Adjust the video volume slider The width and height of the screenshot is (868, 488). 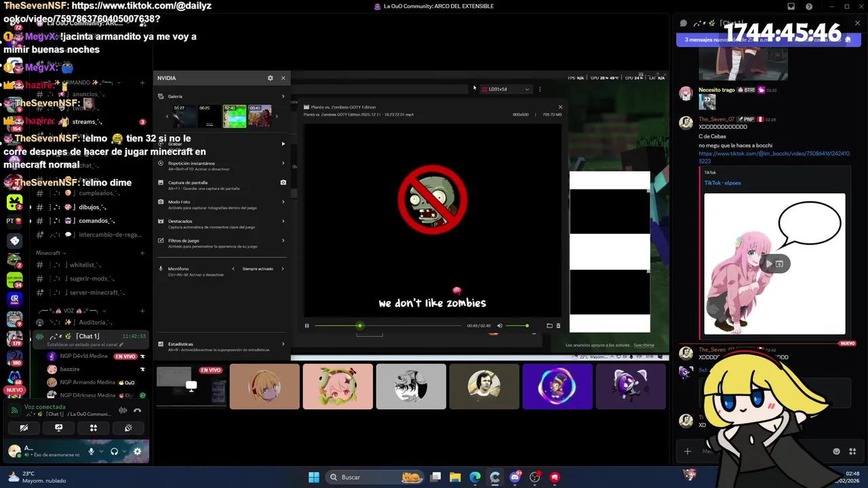tap(517, 326)
